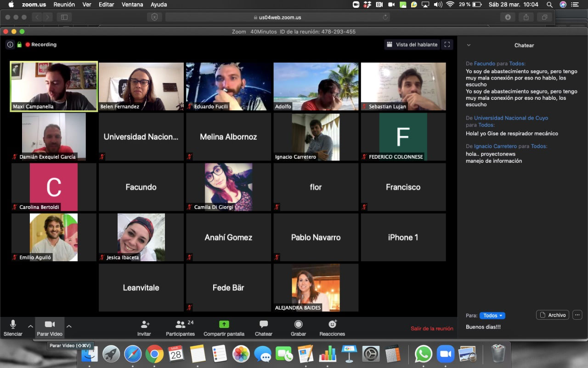Select Belen Fernandez video tile

click(141, 86)
